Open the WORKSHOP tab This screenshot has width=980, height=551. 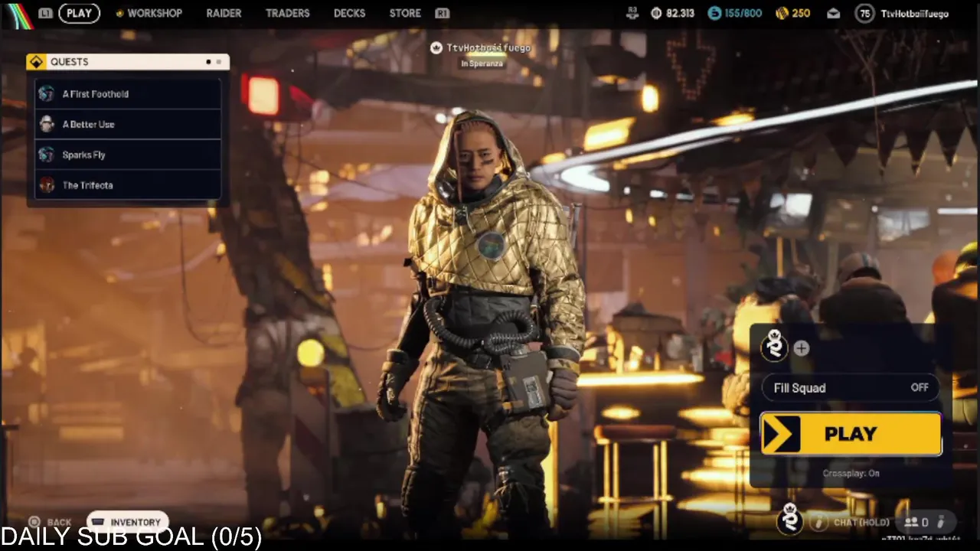coord(149,13)
